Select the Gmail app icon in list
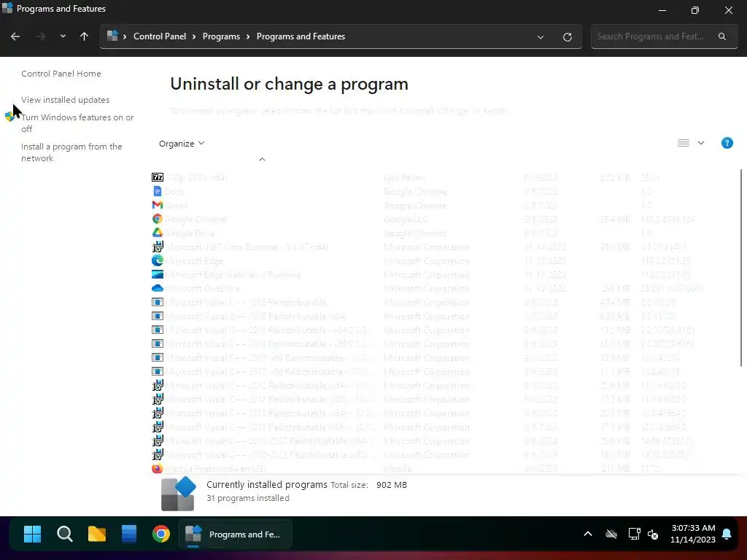 [x=158, y=205]
